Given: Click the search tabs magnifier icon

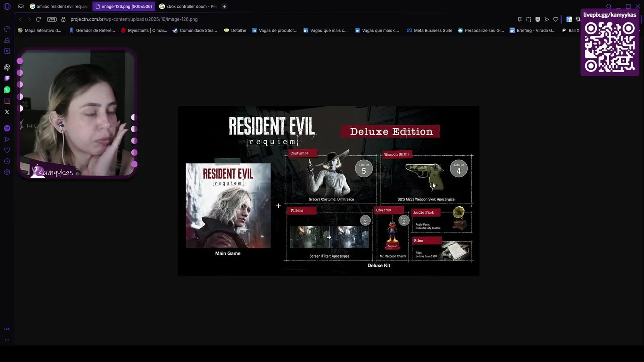Looking at the screenshot, I should (x=609, y=7).
